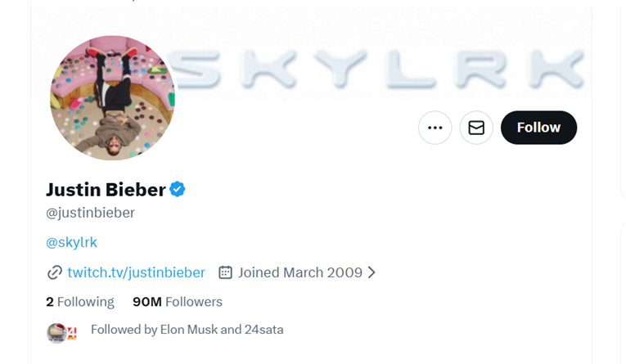The image size is (626, 364).
Task: Visit the twitch.tv/justinbieber link
Action: click(x=136, y=272)
